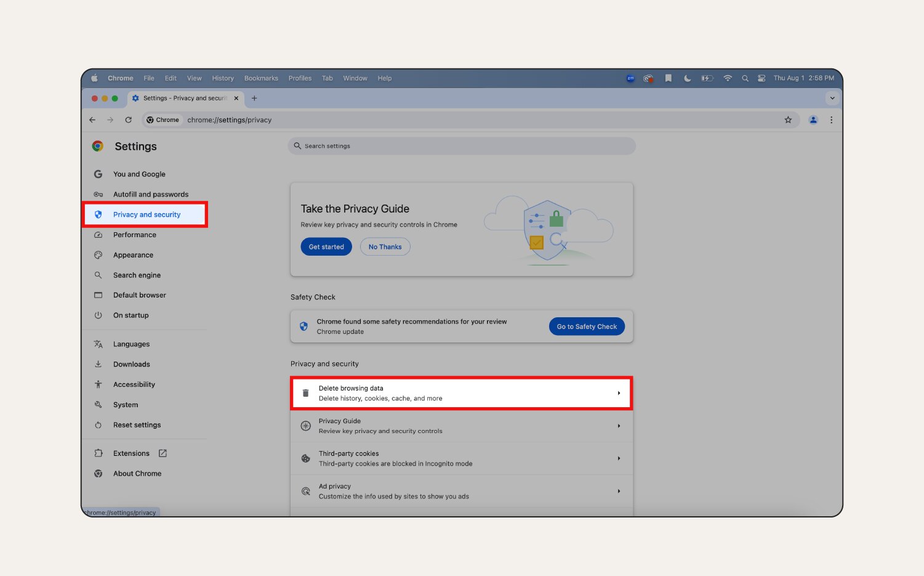Image resolution: width=924 pixels, height=576 pixels.
Task: Click the Privacy Guide compass icon
Action: 305,426
